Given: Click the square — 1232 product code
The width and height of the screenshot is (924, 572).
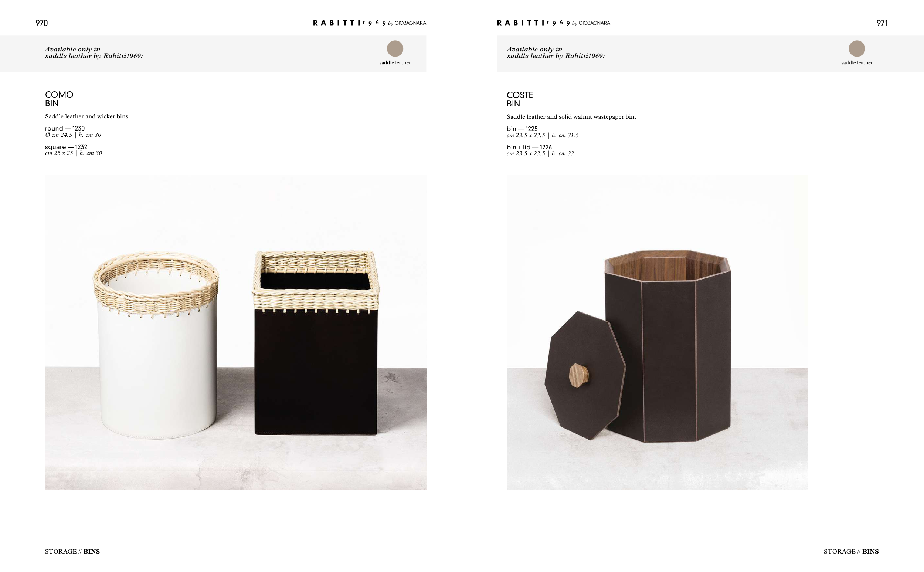Looking at the screenshot, I should click(x=66, y=147).
